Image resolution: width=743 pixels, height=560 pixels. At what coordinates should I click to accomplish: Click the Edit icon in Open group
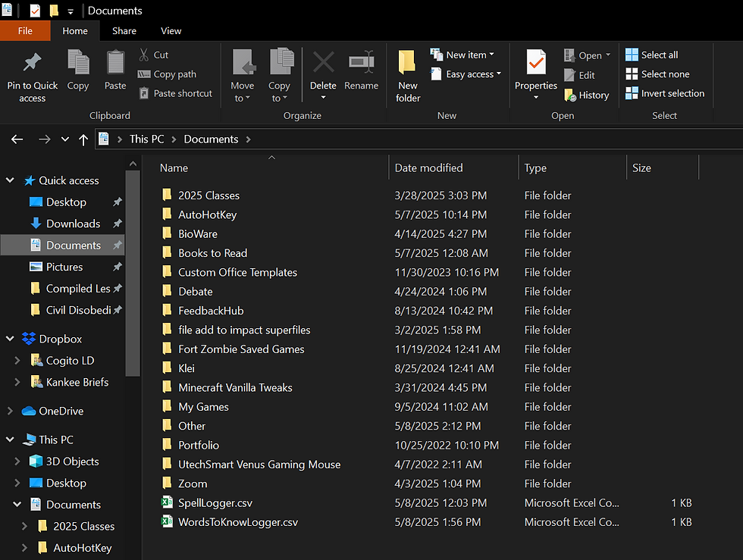pos(569,75)
